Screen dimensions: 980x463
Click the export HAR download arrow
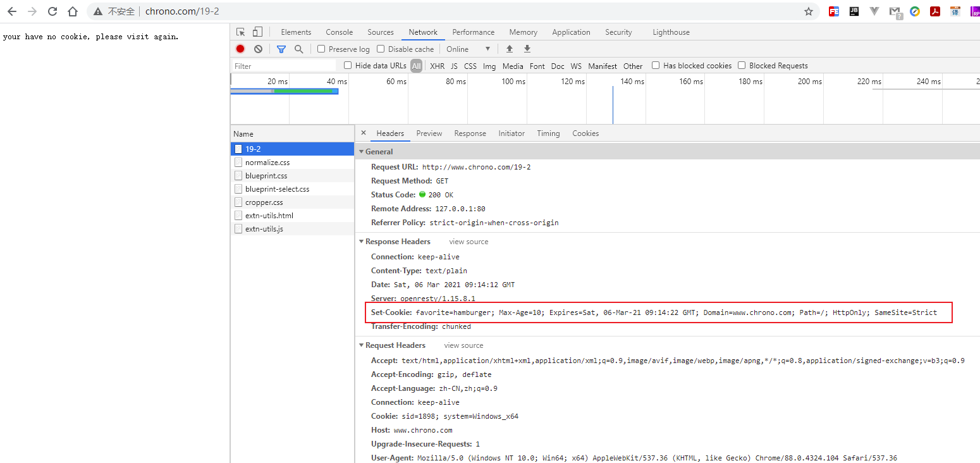(x=527, y=49)
